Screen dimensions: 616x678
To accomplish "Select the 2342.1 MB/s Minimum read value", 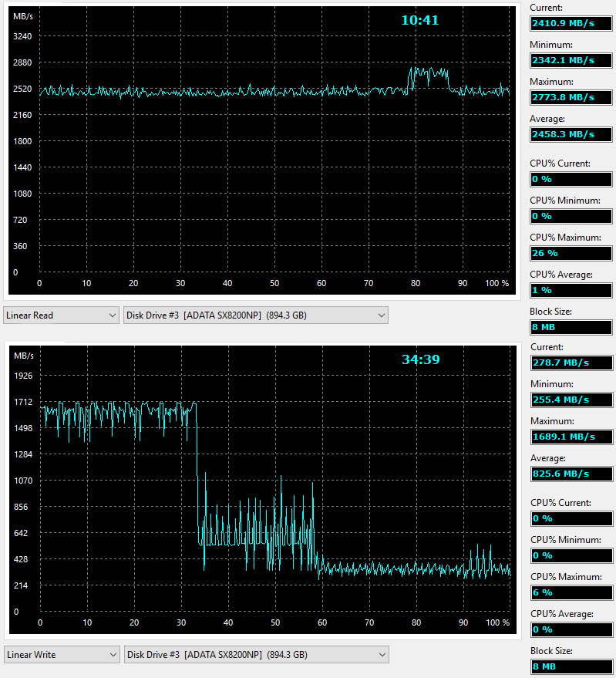I will coord(571,60).
